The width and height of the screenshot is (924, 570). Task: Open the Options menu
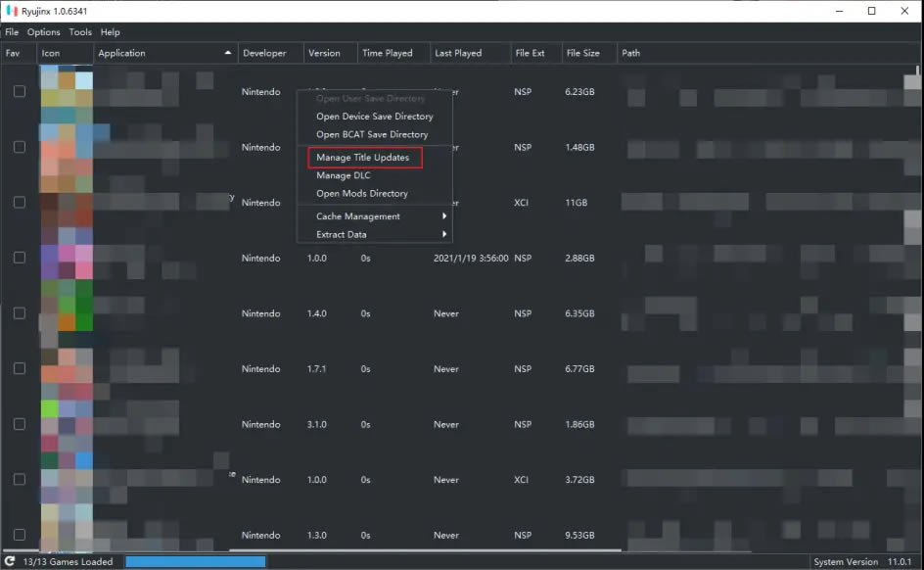click(x=43, y=32)
